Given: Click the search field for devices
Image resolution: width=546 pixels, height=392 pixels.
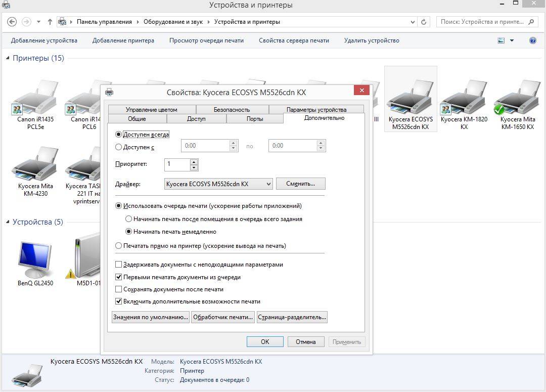Looking at the screenshot, I should point(482,22).
